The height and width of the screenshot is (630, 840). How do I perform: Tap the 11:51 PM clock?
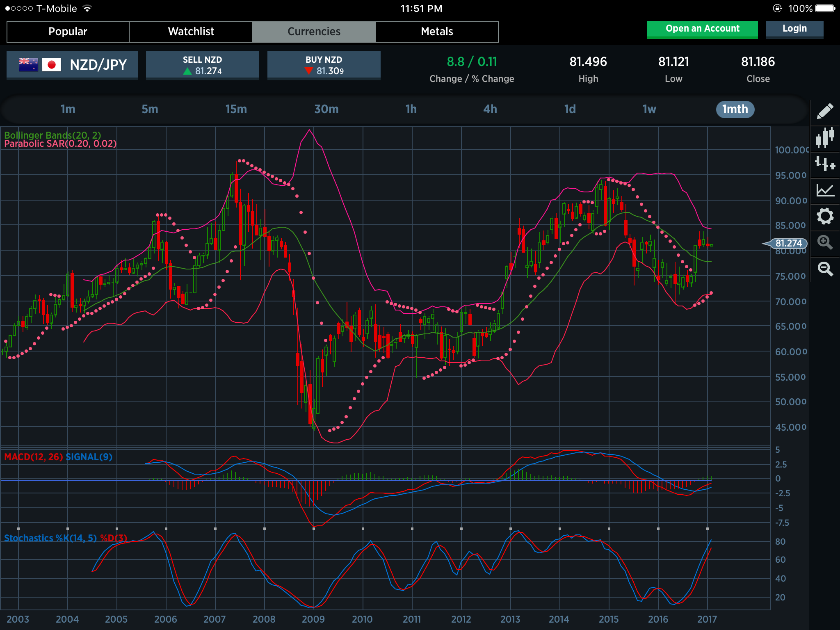[x=421, y=9]
